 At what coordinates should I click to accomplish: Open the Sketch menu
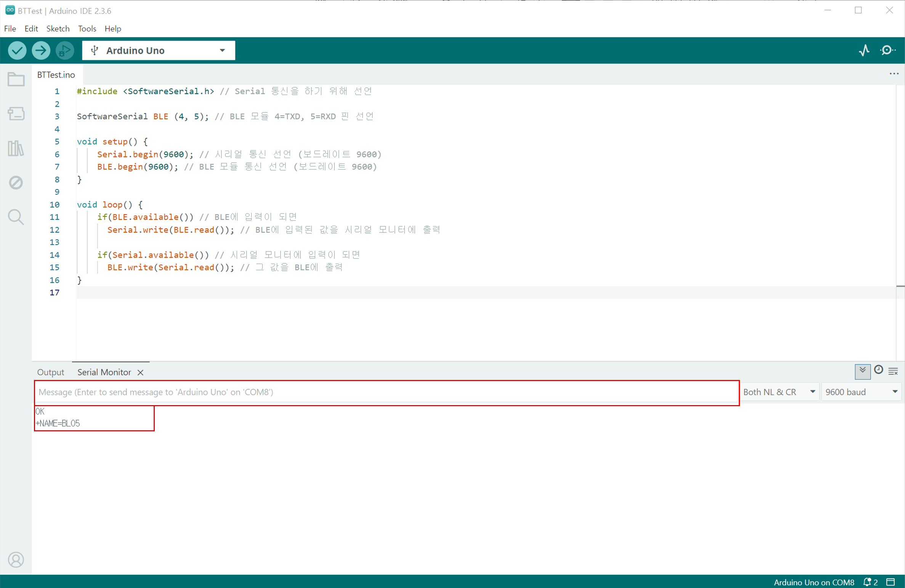pyautogui.click(x=58, y=29)
